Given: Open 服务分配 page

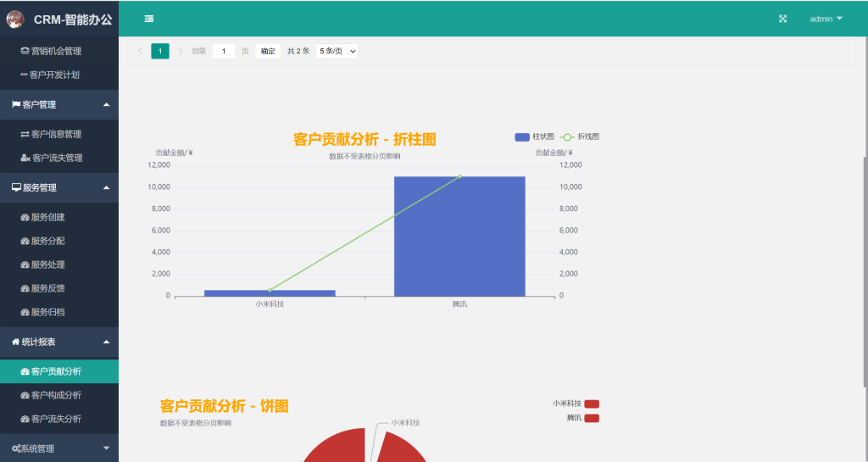Looking at the screenshot, I should click(x=59, y=241).
